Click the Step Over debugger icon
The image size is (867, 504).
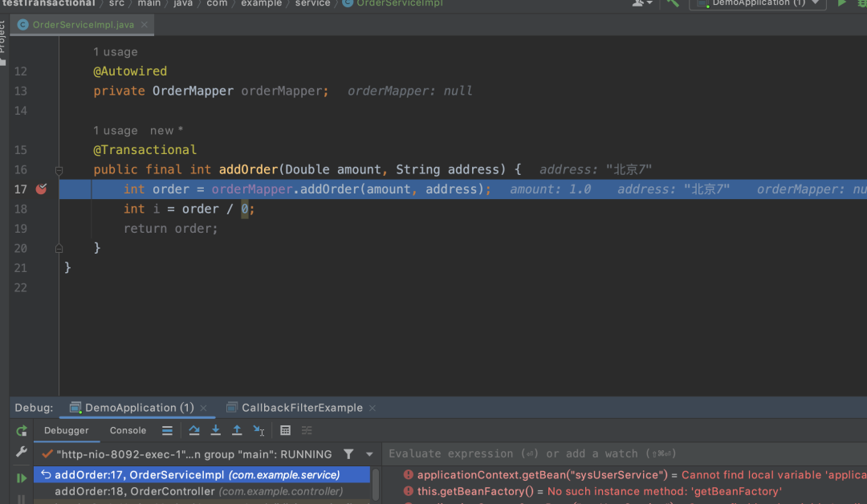pyautogui.click(x=194, y=430)
